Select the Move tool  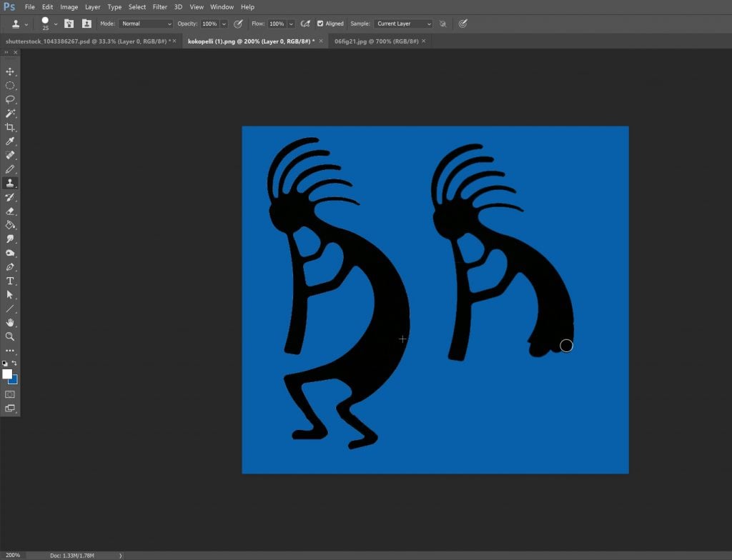10,71
